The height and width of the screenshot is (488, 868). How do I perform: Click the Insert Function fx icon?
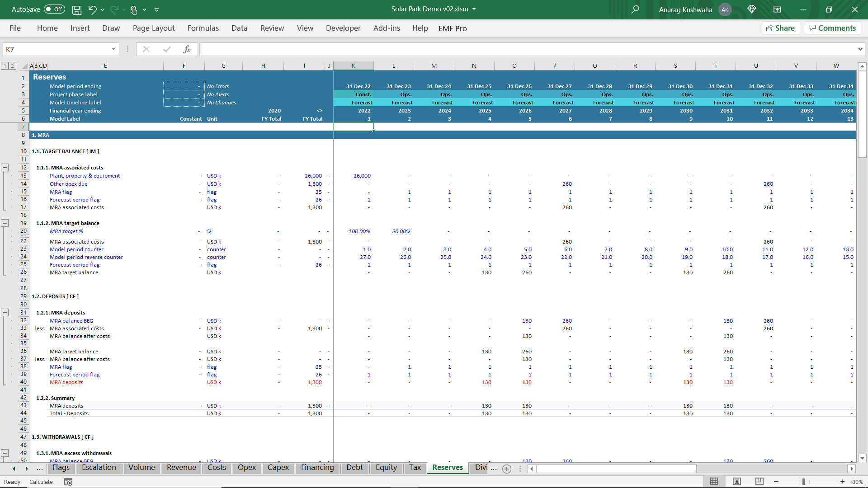pyautogui.click(x=187, y=49)
